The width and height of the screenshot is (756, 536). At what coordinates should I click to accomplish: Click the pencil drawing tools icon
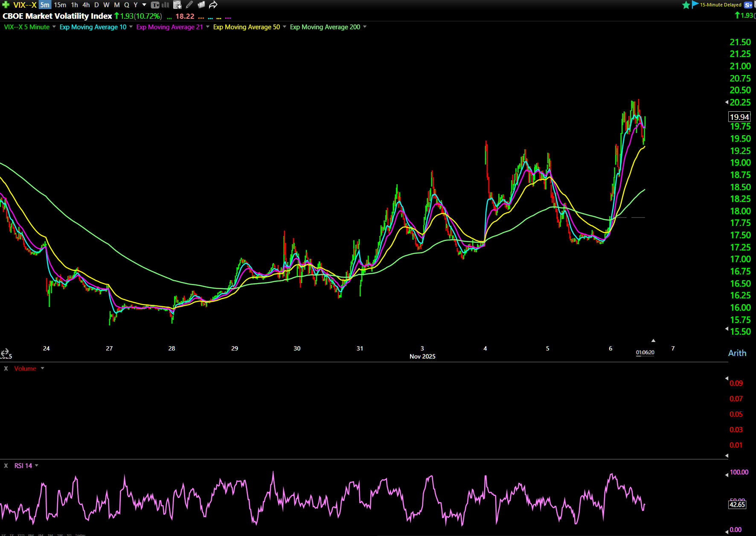point(189,5)
